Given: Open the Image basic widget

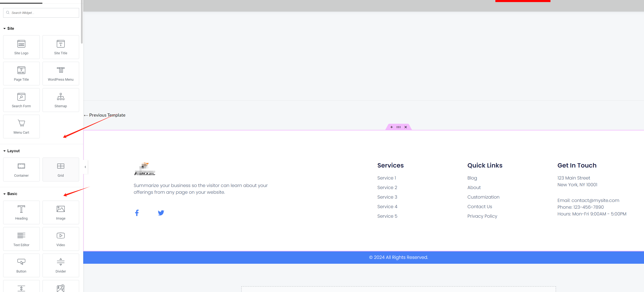Looking at the screenshot, I should pyautogui.click(x=60, y=211).
